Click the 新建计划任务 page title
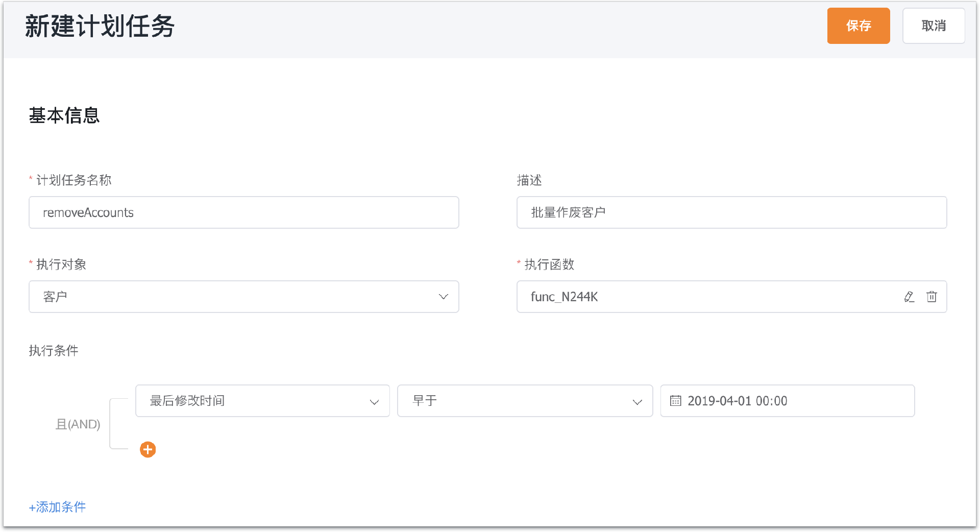The height and width of the screenshot is (532, 980). (x=100, y=26)
